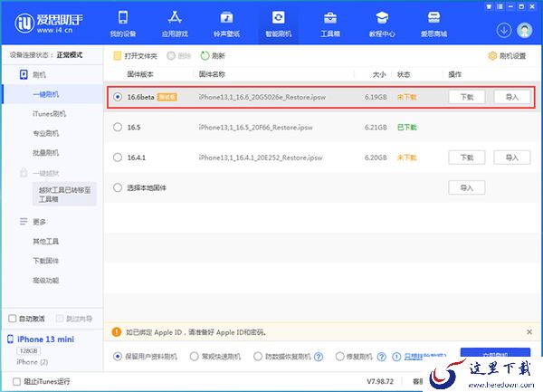The height and width of the screenshot is (392, 543).
Task: Open the 工具箱 toolbox tab
Action: click(330, 24)
